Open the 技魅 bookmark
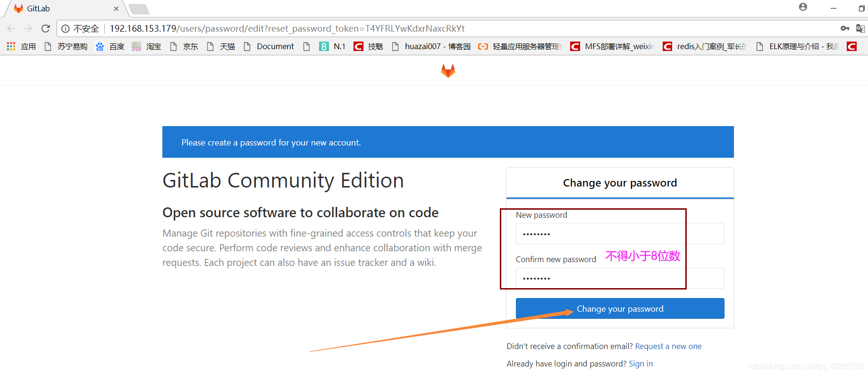The height and width of the screenshot is (375, 868). pos(368,46)
